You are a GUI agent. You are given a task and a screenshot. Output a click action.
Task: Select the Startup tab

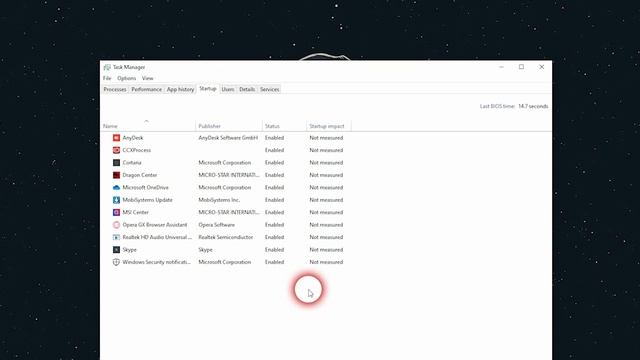coord(208,89)
